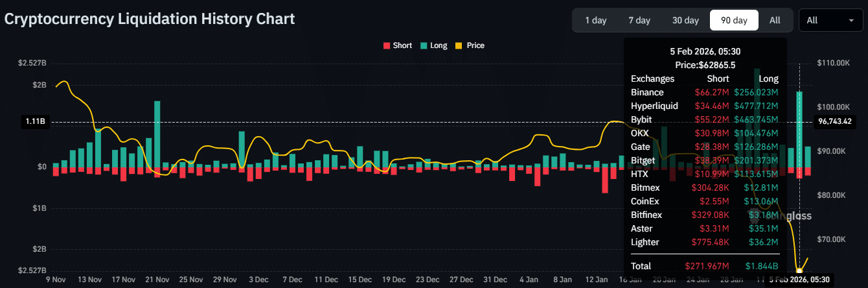Click the Cryptocurrency Liquidation History Chart title
Viewport: 868px width, 288px height.
click(x=150, y=19)
